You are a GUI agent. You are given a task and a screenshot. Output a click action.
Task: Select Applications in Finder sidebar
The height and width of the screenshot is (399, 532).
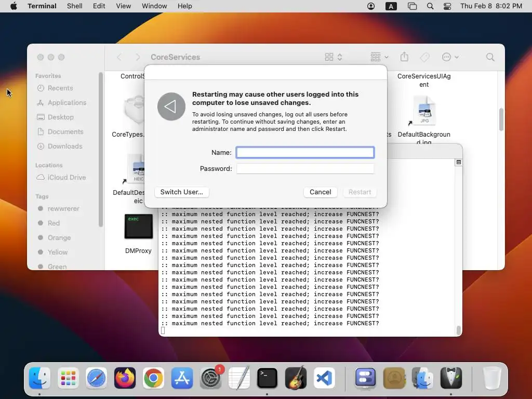click(x=67, y=103)
